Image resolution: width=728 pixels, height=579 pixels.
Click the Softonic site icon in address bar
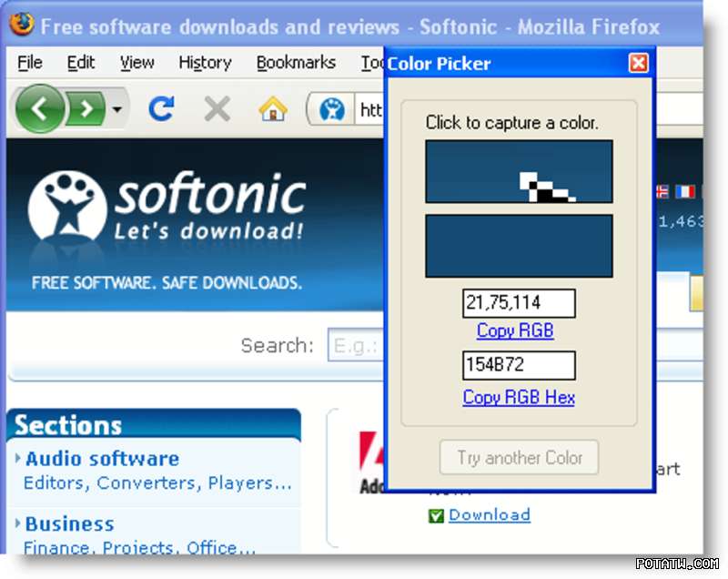pos(332,110)
